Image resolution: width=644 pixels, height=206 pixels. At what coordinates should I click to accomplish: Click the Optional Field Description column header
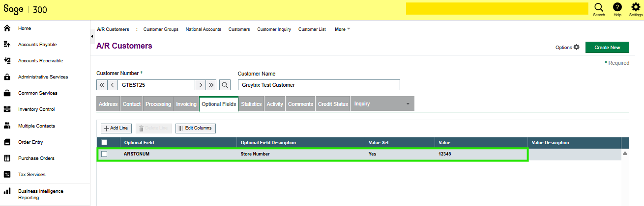click(301, 143)
